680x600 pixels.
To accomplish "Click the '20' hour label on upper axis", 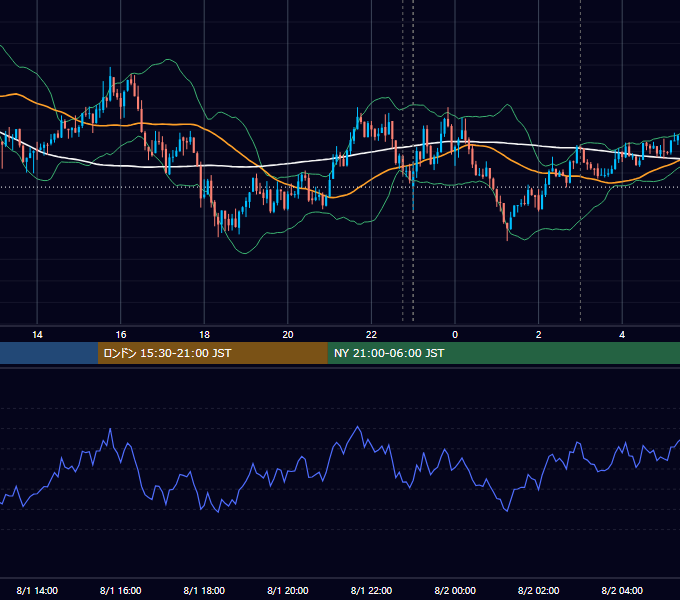I will [288, 335].
